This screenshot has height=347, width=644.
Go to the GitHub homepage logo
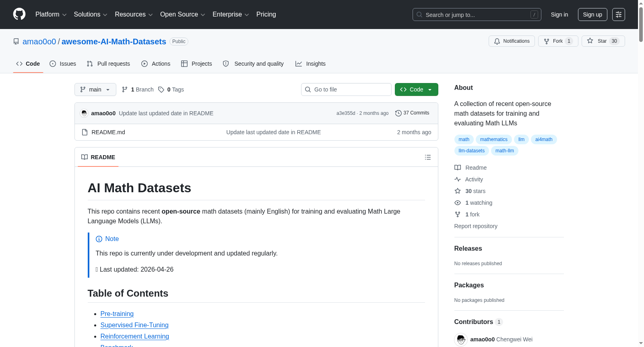[19, 15]
